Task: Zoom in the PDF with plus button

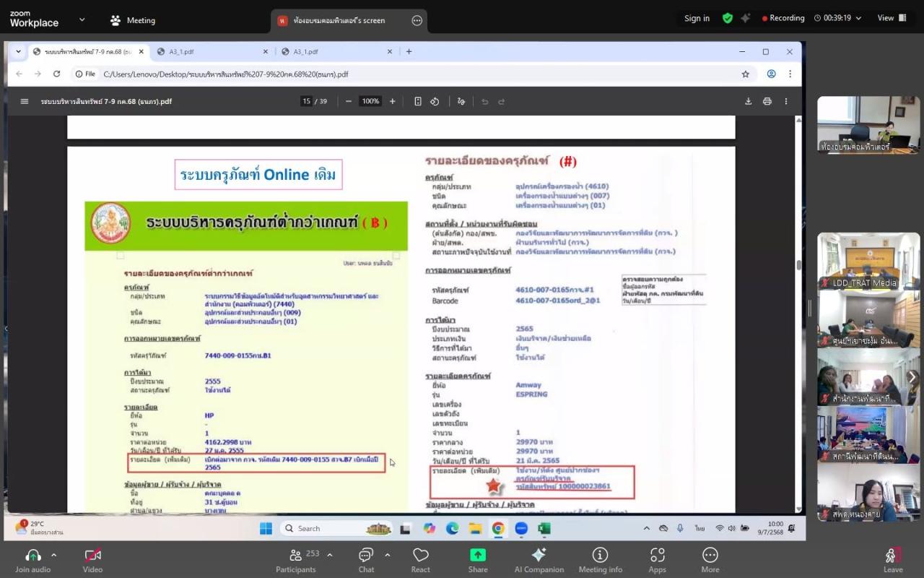Action: (x=392, y=101)
